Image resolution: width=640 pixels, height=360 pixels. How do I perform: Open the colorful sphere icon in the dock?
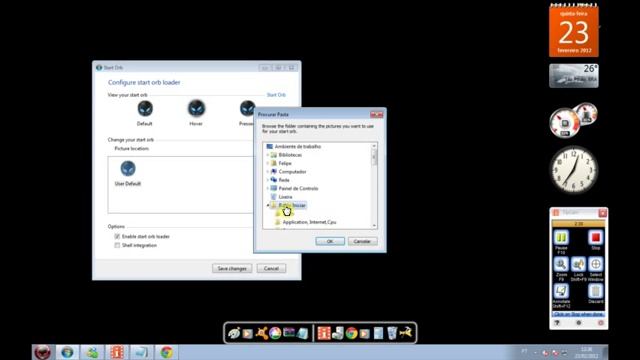coord(275,333)
